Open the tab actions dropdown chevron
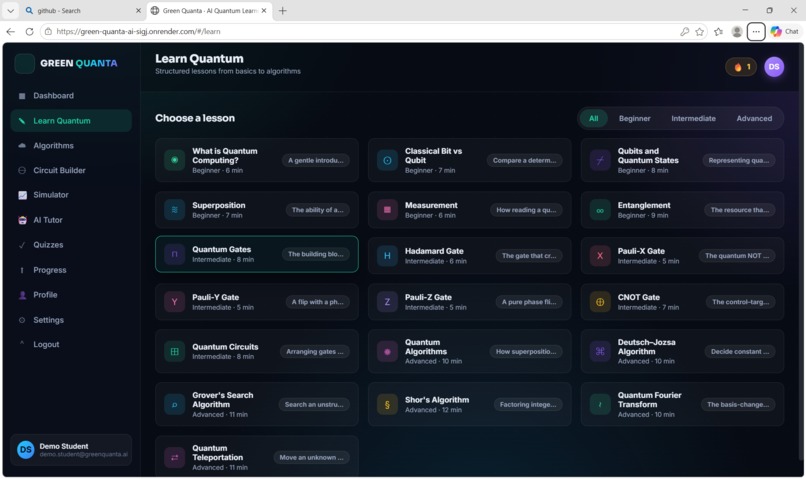 point(10,10)
